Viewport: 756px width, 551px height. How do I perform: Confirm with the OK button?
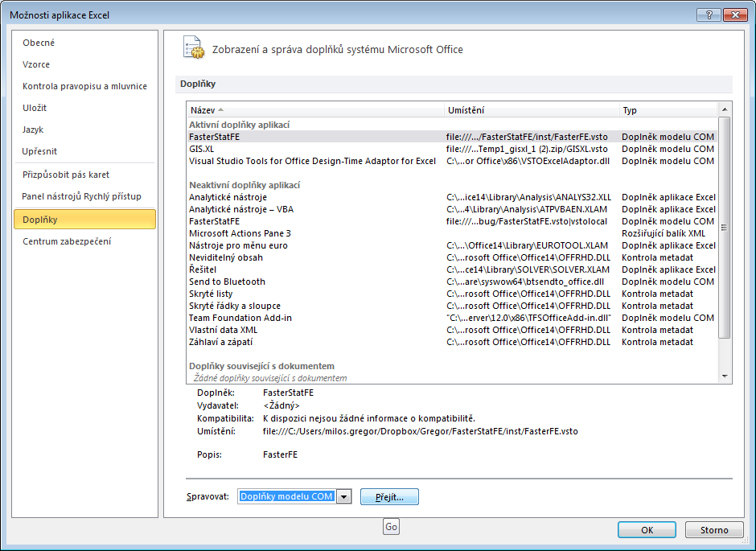647,530
